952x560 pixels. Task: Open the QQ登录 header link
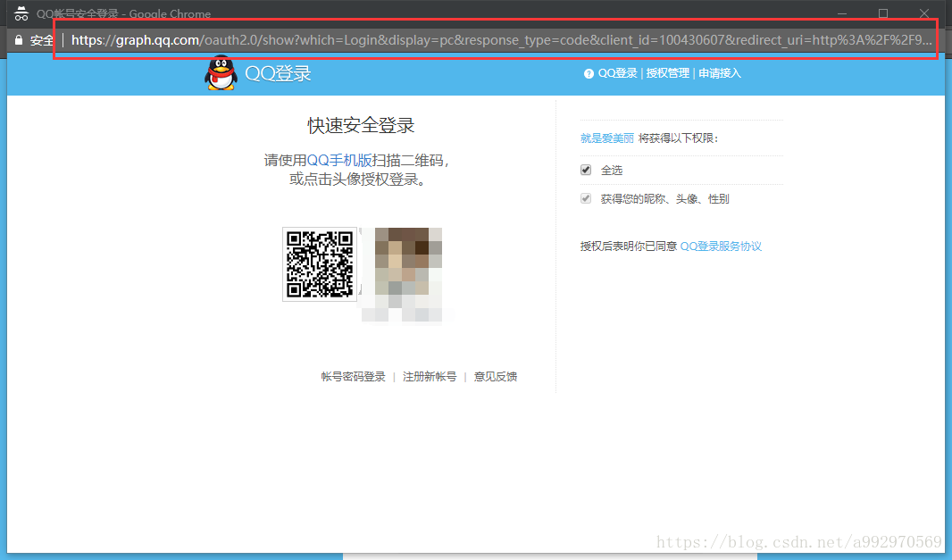click(617, 73)
